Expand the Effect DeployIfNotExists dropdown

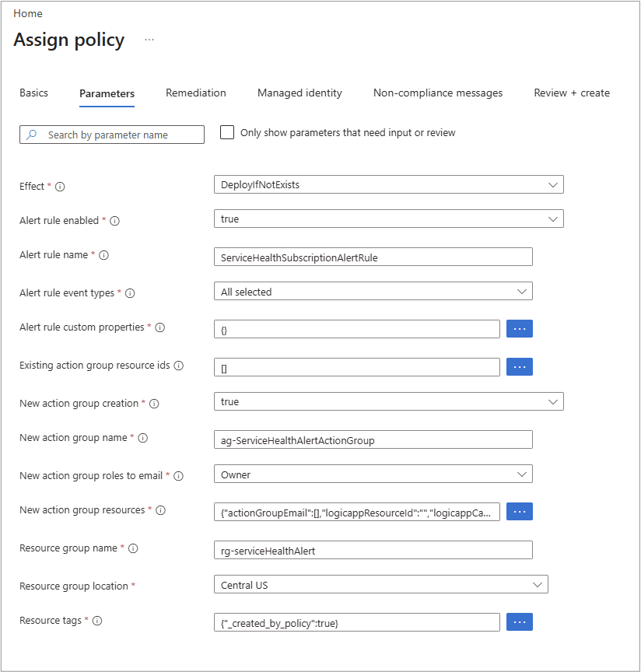pos(388,184)
